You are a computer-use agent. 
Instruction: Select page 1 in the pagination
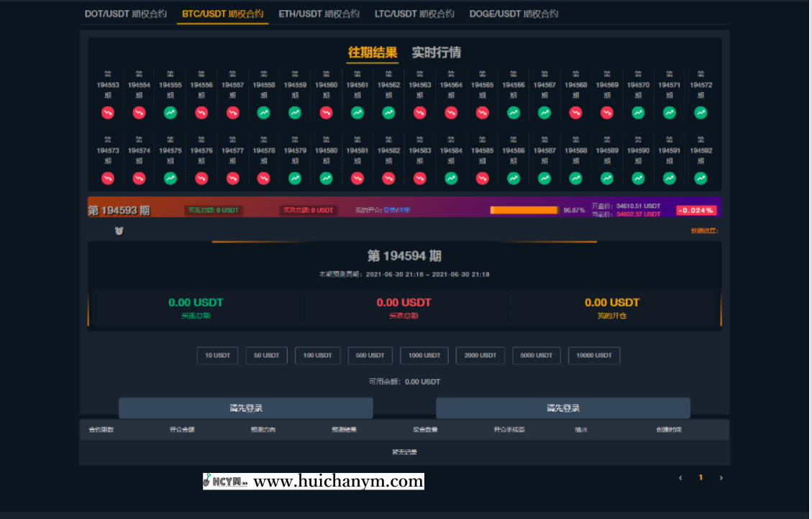(701, 477)
